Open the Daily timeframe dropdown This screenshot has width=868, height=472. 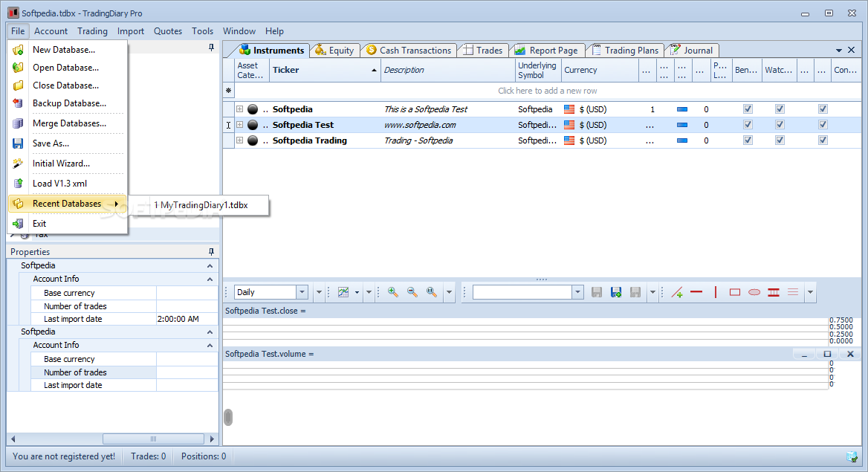[302, 292]
